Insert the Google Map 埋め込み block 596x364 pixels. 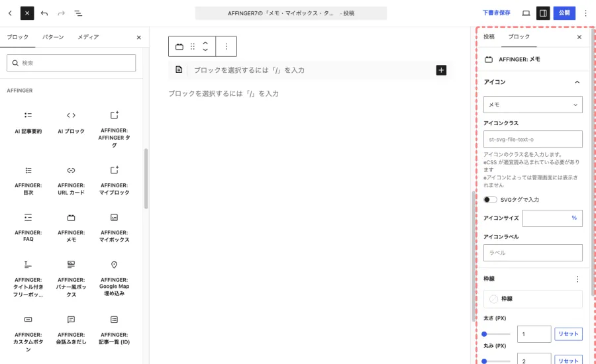[114, 279]
